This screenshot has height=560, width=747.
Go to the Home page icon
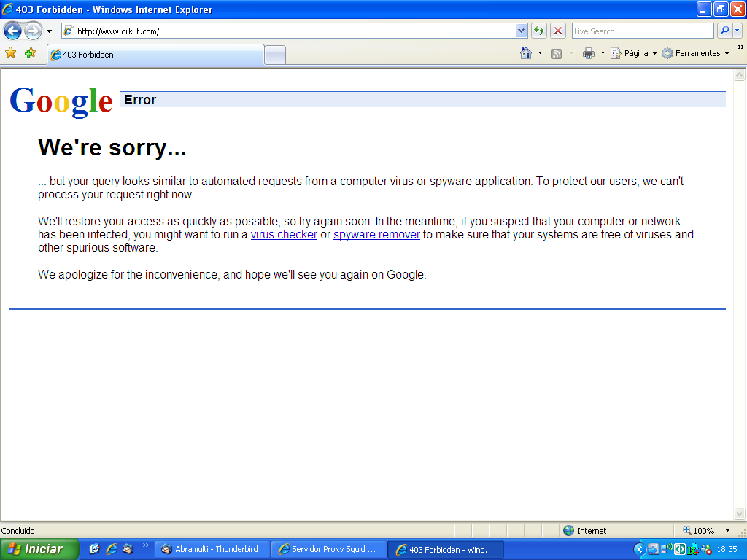point(526,52)
